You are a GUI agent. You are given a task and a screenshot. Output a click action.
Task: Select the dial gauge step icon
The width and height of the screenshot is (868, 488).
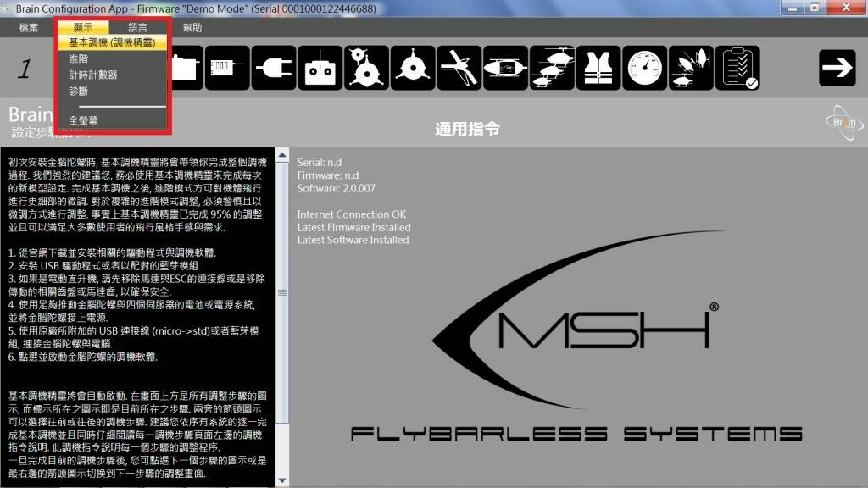click(645, 68)
